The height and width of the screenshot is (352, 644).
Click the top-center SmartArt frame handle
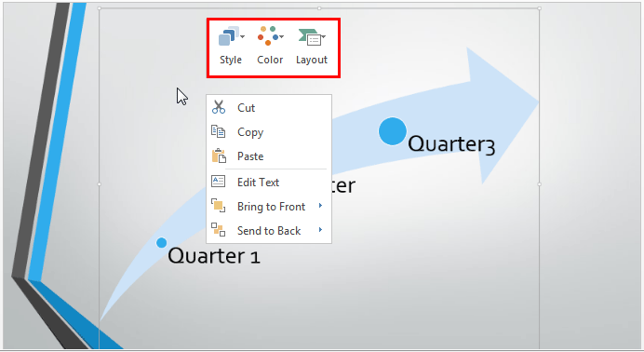coord(319,8)
